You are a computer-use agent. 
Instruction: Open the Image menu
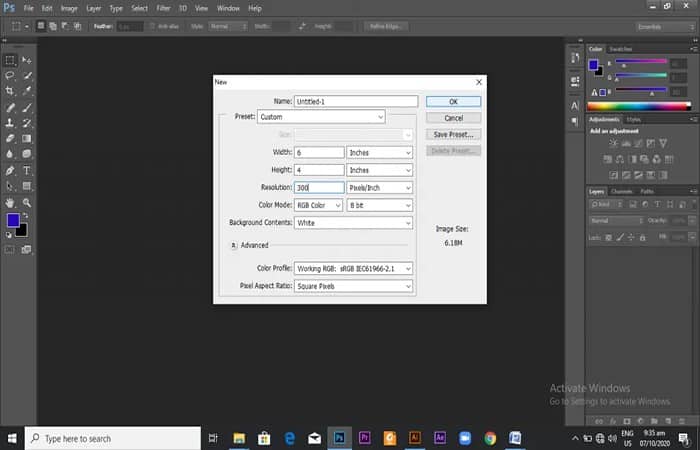pyautogui.click(x=69, y=8)
